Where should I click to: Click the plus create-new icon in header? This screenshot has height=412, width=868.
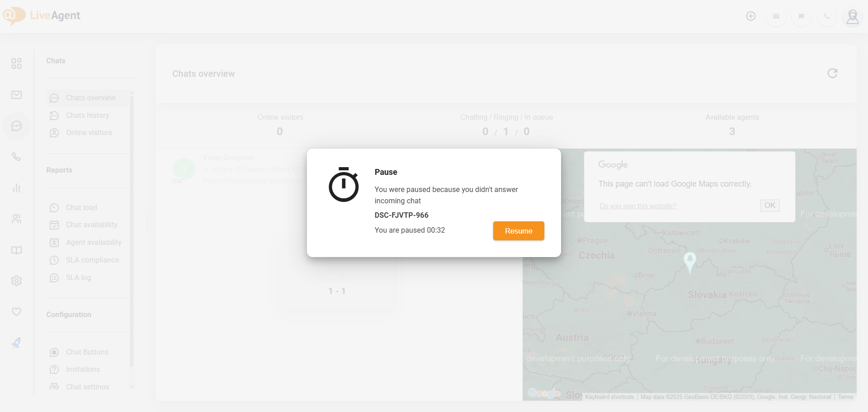(x=751, y=16)
